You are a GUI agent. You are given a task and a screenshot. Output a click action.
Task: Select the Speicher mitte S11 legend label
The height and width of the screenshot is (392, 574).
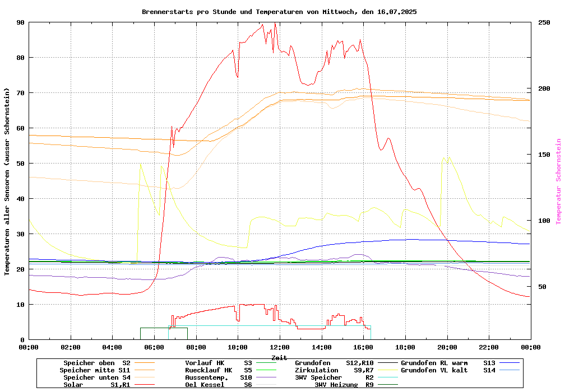[x=95, y=370]
